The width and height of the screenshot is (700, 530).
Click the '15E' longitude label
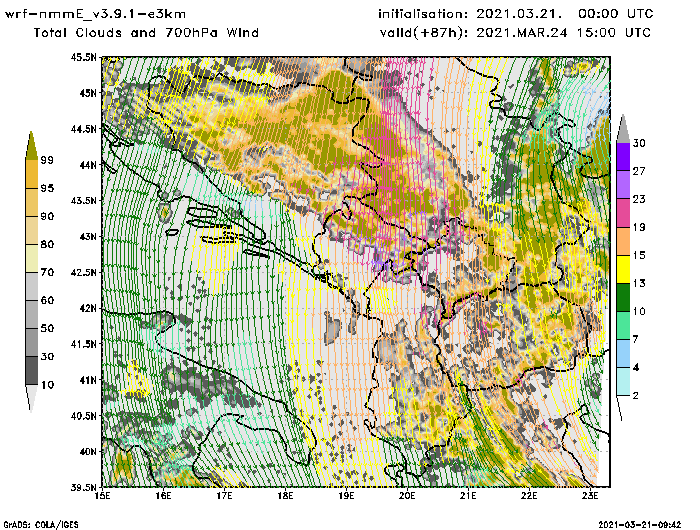102,496
